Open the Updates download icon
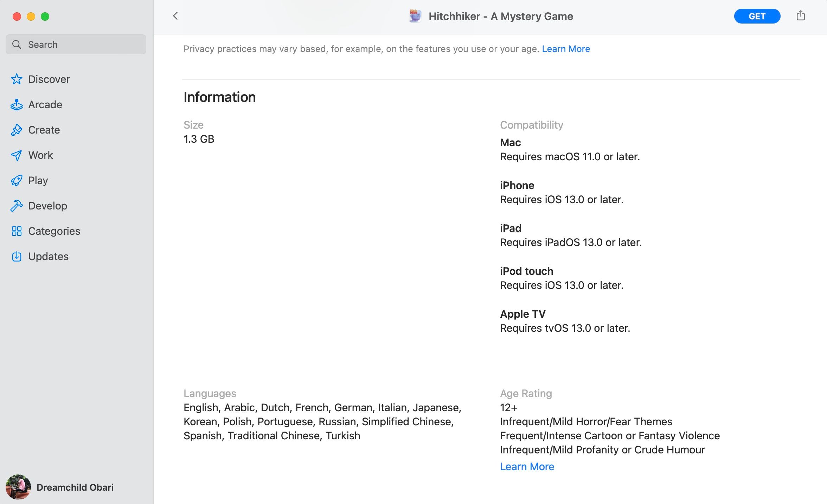 (17, 257)
